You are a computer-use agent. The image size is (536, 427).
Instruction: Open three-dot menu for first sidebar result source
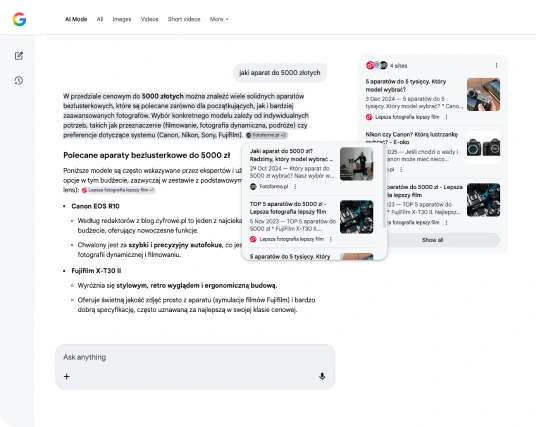pyautogui.click(x=446, y=117)
